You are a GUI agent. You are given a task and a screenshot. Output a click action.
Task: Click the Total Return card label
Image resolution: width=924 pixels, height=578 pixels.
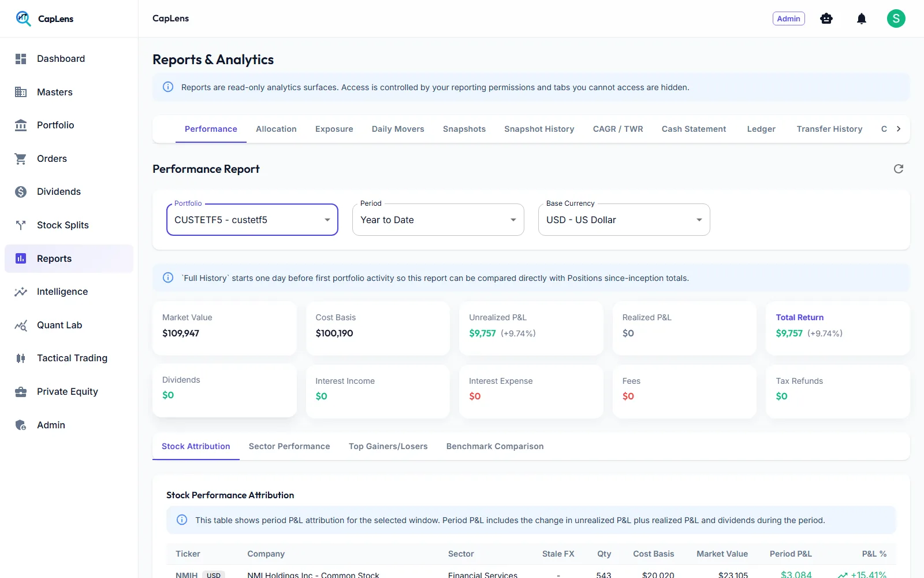(x=800, y=317)
